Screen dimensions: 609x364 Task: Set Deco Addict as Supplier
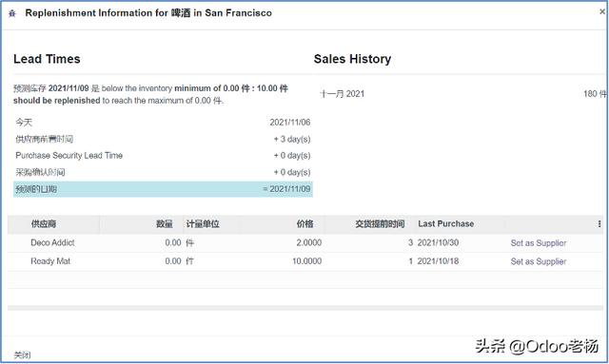tap(539, 243)
